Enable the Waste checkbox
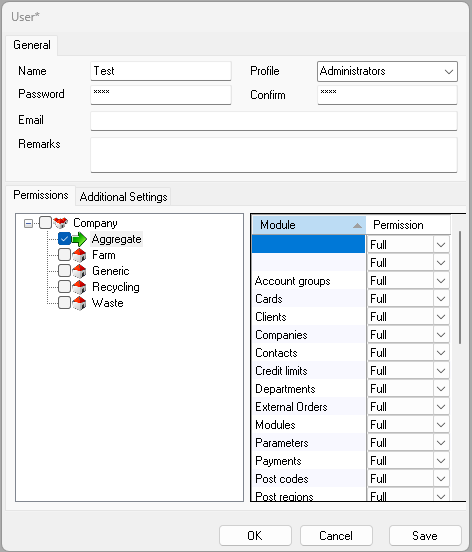This screenshot has height=552, width=472. point(64,303)
